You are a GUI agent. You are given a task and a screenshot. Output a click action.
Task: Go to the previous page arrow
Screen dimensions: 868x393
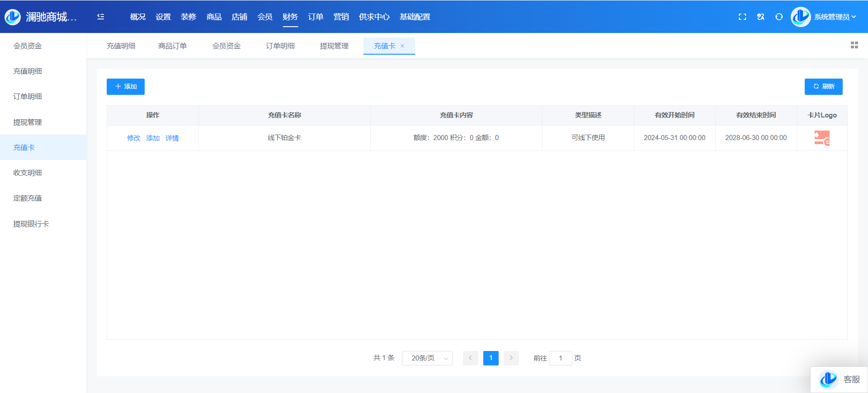coord(470,358)
